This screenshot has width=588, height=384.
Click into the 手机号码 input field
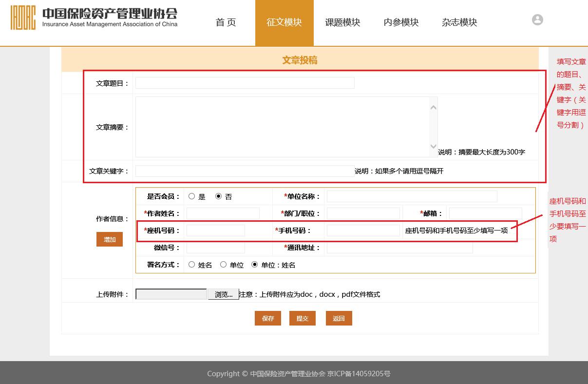(x=363, y=230)
